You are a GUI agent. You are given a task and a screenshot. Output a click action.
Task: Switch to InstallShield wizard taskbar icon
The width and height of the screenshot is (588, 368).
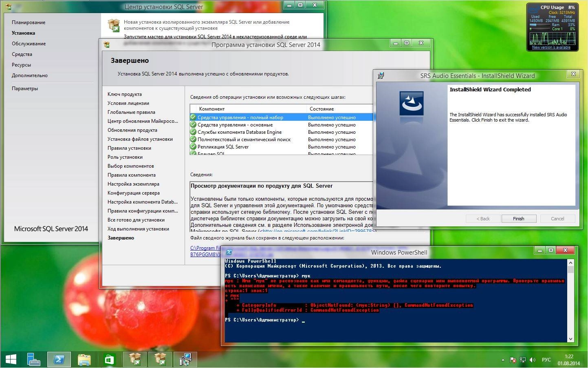(x=185, y=359)
